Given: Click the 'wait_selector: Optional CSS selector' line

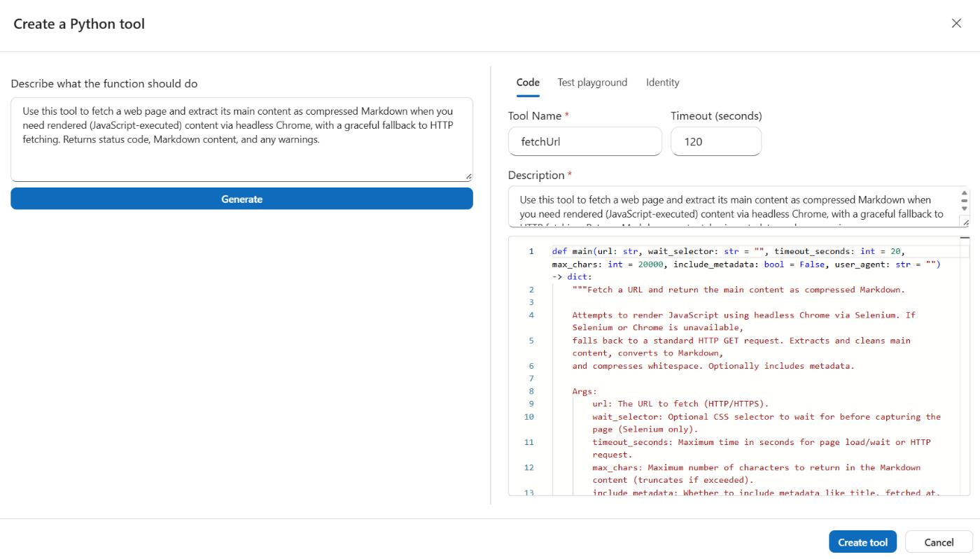Looking at the screenshot, I should tap(766, 423).
